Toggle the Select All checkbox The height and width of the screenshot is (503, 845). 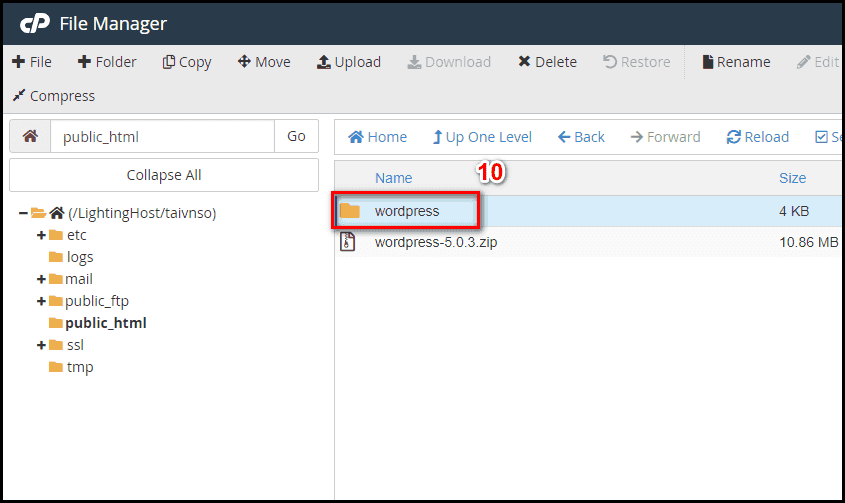pos(821,137)
